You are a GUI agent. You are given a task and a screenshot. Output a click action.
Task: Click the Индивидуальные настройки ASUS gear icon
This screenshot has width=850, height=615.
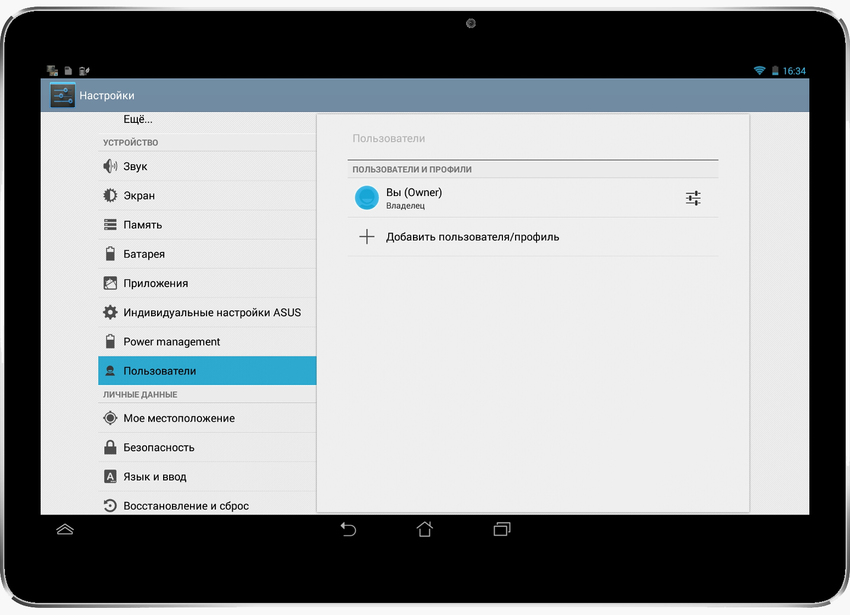pyautogui.click(x=110, y=312)
